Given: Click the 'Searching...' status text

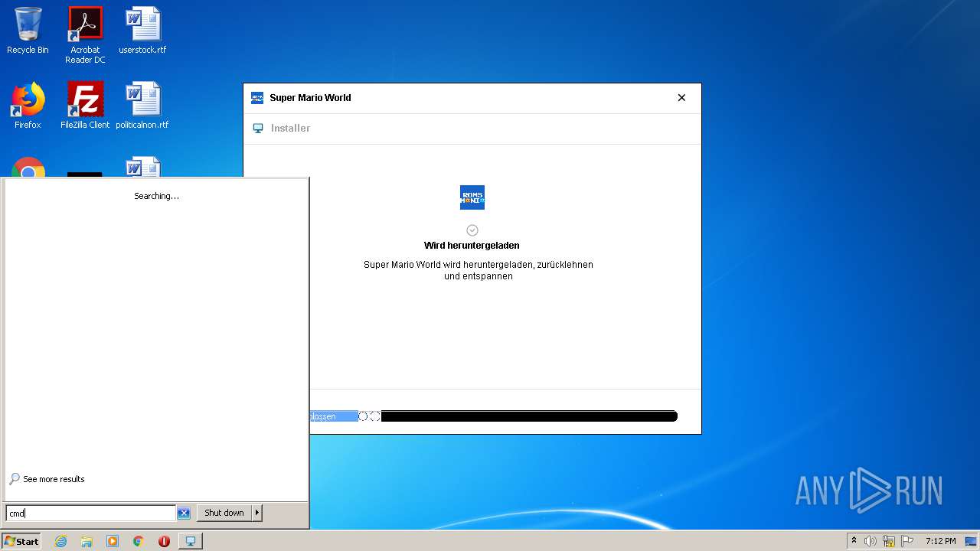Looking at the screenshot, I should [x=156, y=196].
